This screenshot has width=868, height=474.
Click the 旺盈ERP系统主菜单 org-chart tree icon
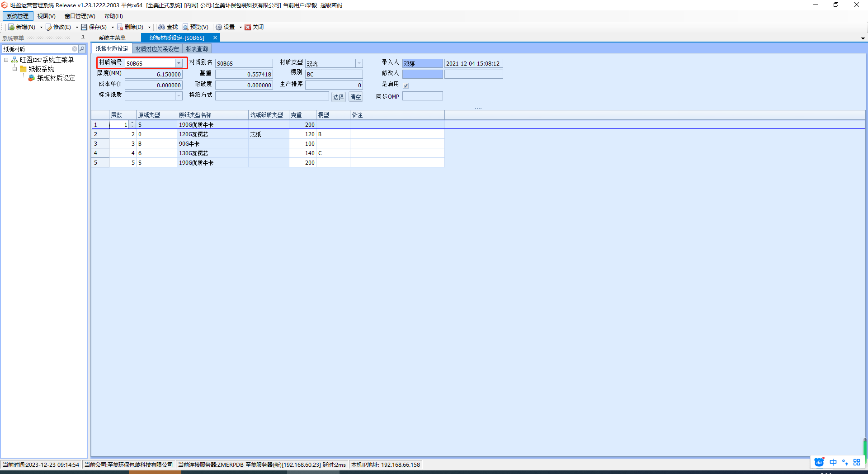14,60
